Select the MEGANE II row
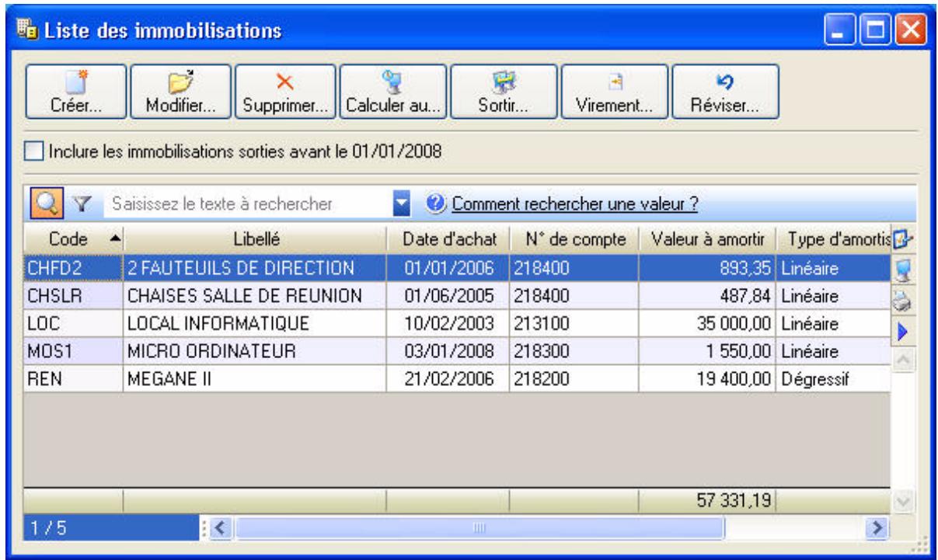The height and width of the screenshot is (560, 938). point(457,379)
